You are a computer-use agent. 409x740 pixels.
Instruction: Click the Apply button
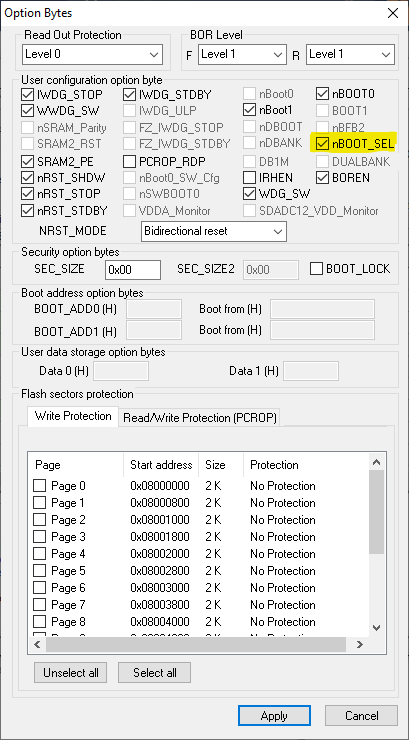pos(274,716)
